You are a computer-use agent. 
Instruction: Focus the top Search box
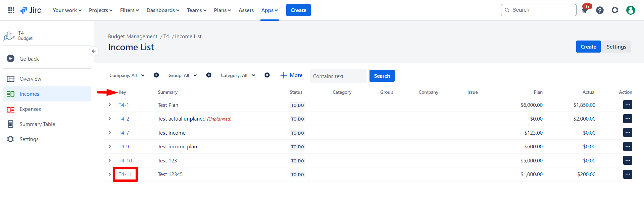pyautogui.click(x=539, y=10)
